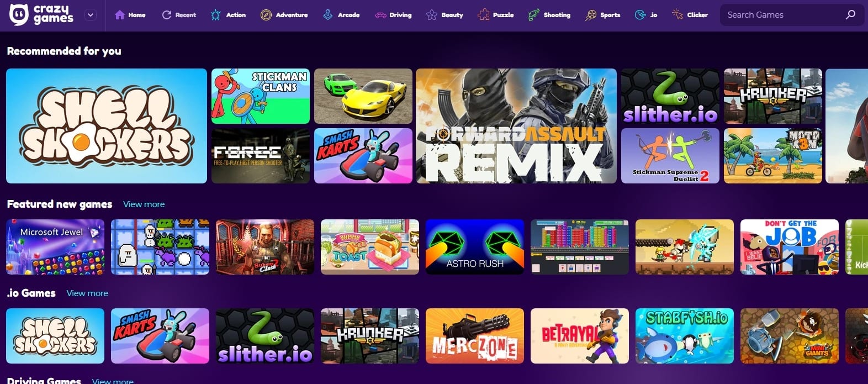Open the .io category

pyautogui.click(x=646, y=15)
